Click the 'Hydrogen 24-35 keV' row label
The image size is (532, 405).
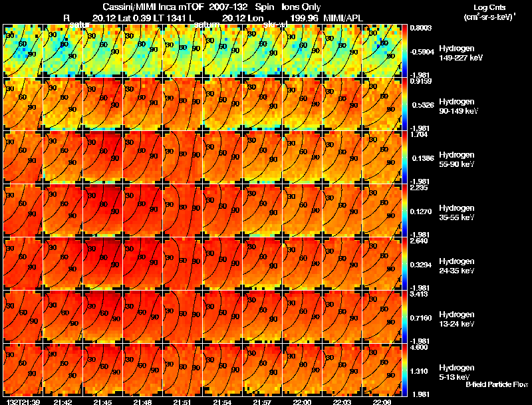pos(456,265)
